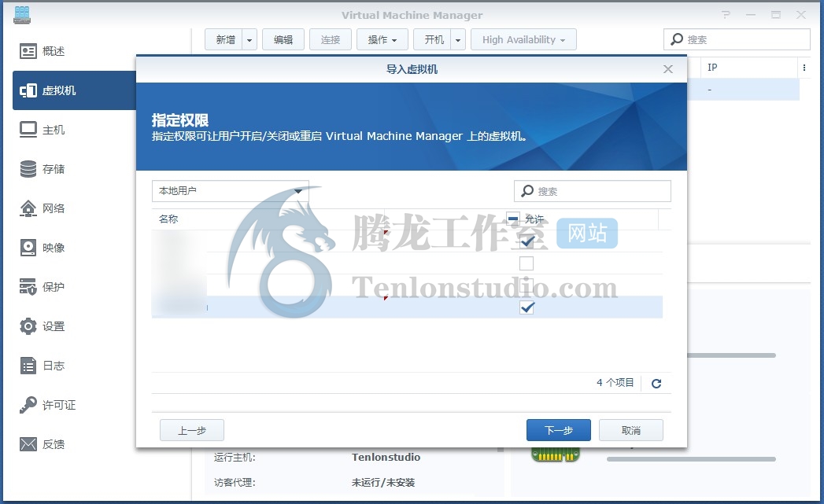Toggle the third user's 允许 checkbox

[527, 285]
